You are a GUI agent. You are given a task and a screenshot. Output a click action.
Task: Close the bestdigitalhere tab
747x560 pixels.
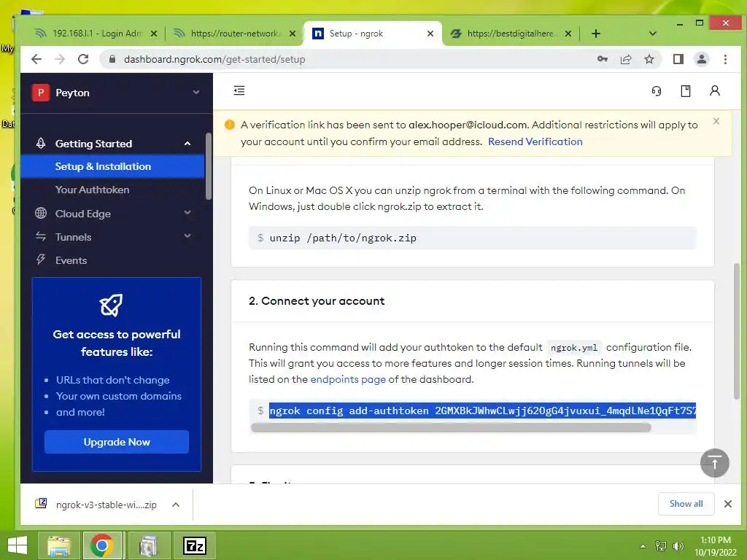click(x=568, y=34)
